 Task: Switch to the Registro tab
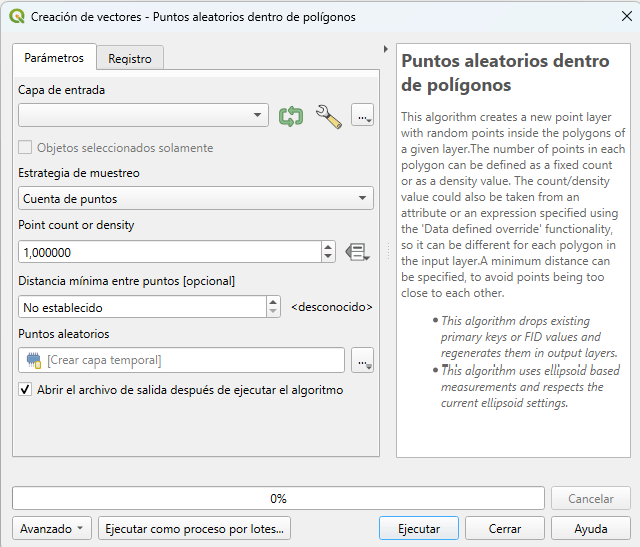pos(130,59)
